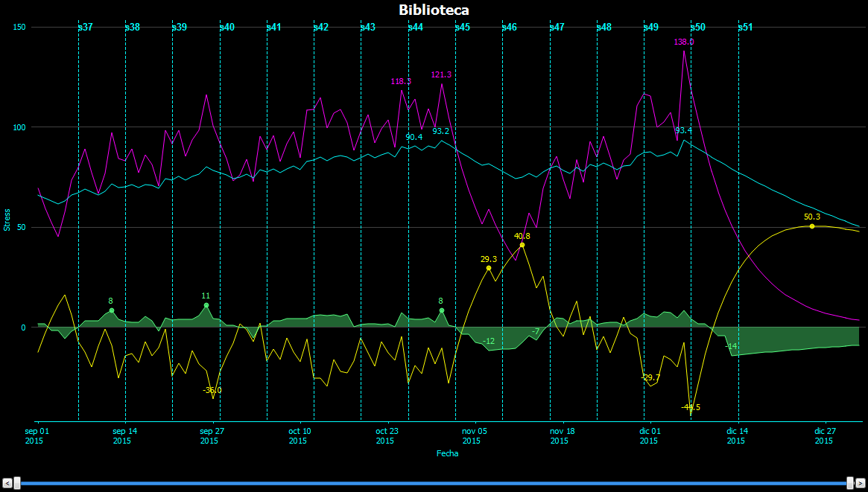Screen dimensions: 868x492
Task: Click the cyan 93.2 data label
Action: pos(441,132)
